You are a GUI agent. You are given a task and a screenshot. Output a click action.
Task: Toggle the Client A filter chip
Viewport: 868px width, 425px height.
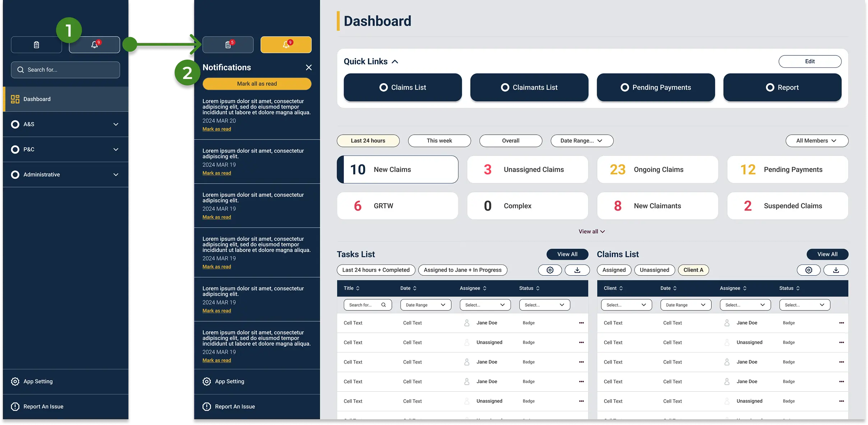(x=693, y=270)
